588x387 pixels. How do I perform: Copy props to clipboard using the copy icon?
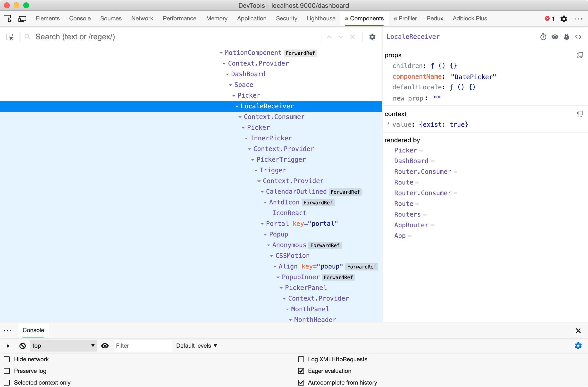point(580,55)
